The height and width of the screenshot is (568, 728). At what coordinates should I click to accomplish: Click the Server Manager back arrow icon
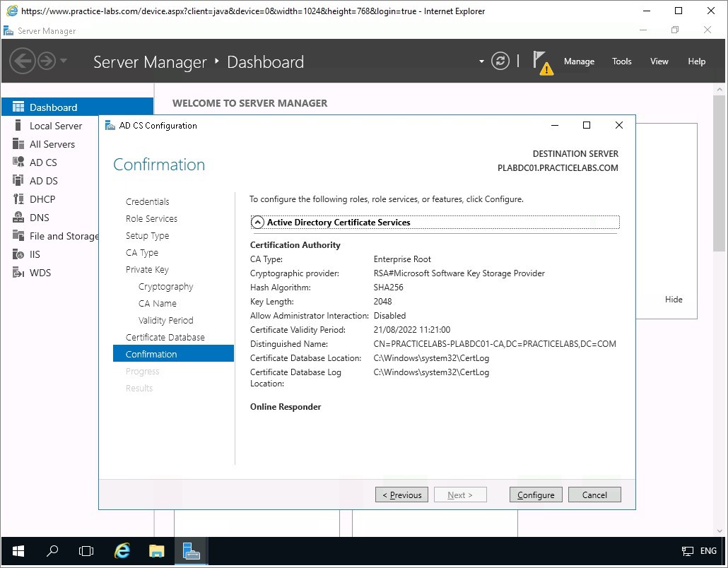pos(23,61)
